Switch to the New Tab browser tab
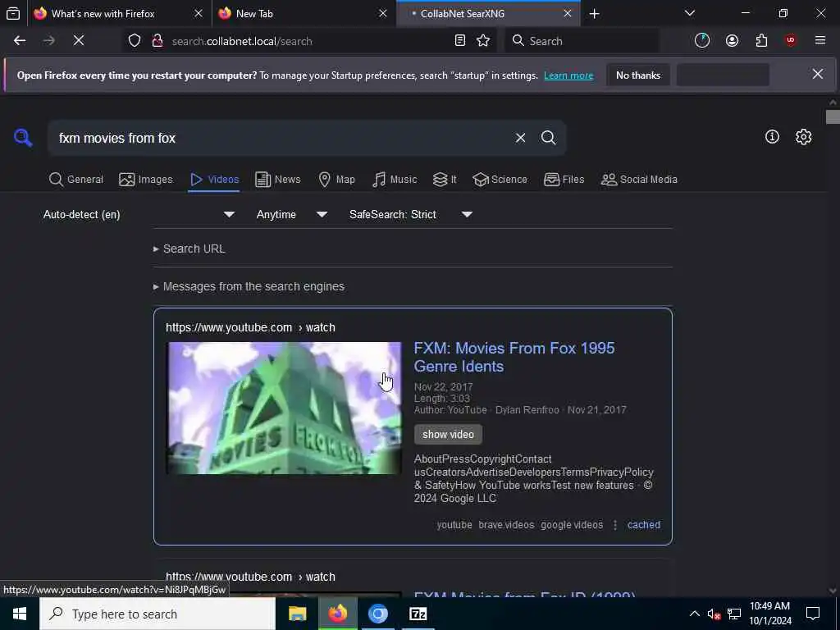 click(x=294, y=13)
